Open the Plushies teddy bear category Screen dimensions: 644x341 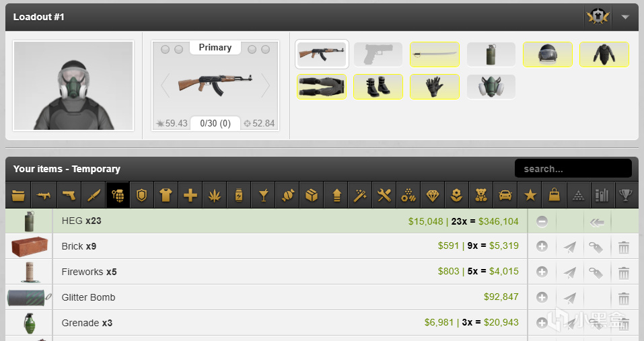(481, 195)
